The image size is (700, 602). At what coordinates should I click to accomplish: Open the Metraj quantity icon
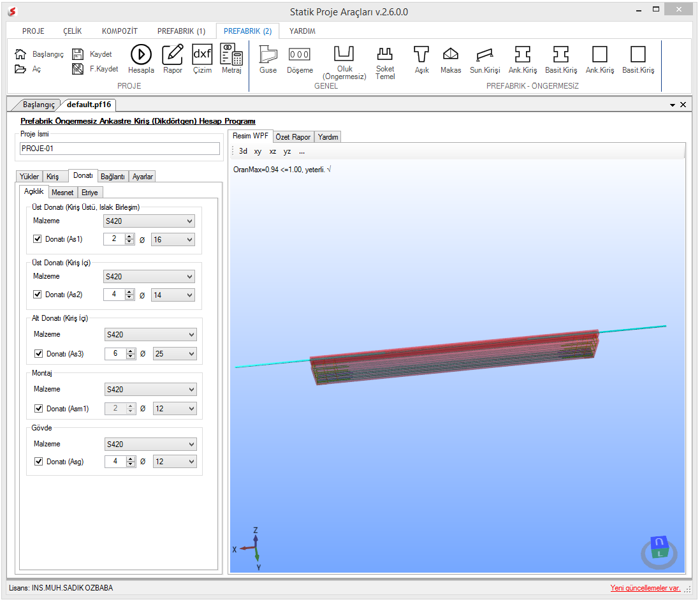(x=231, y=59)
